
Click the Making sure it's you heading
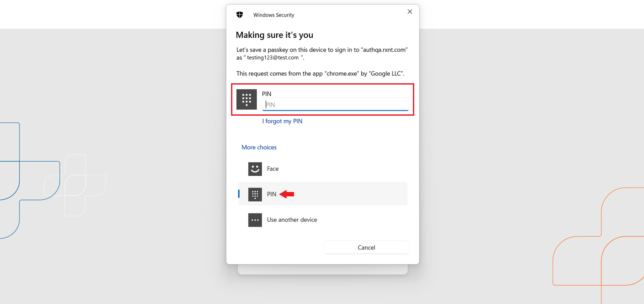[274, 35]
